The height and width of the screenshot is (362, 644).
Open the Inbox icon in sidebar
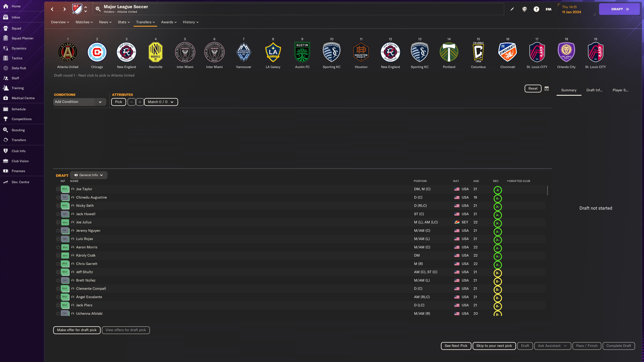(x=6, y=17)
